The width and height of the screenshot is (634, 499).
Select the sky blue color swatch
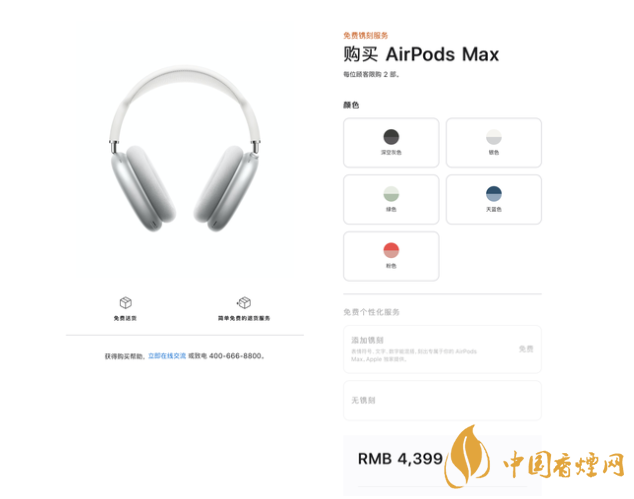[x=494, y=194]
